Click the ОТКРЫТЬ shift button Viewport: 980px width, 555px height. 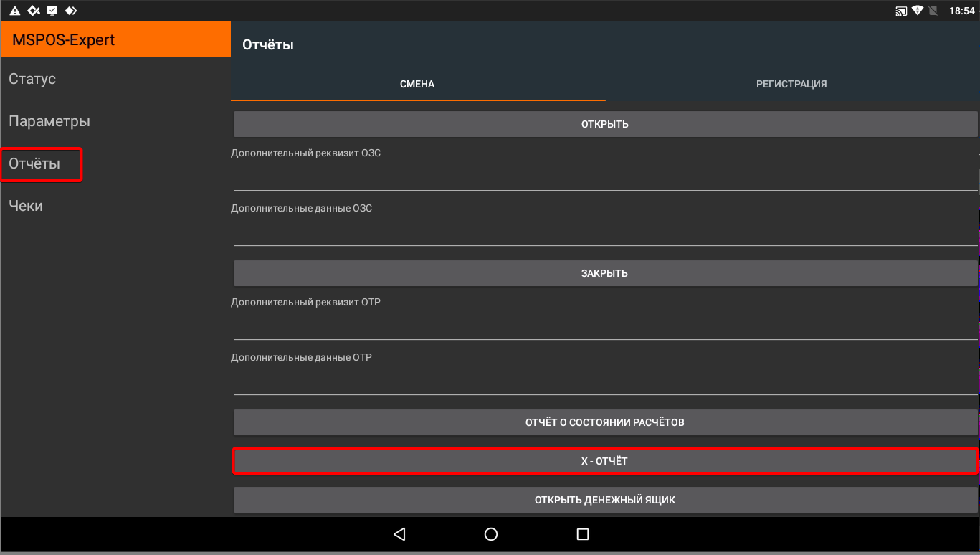tap(605, 124)
